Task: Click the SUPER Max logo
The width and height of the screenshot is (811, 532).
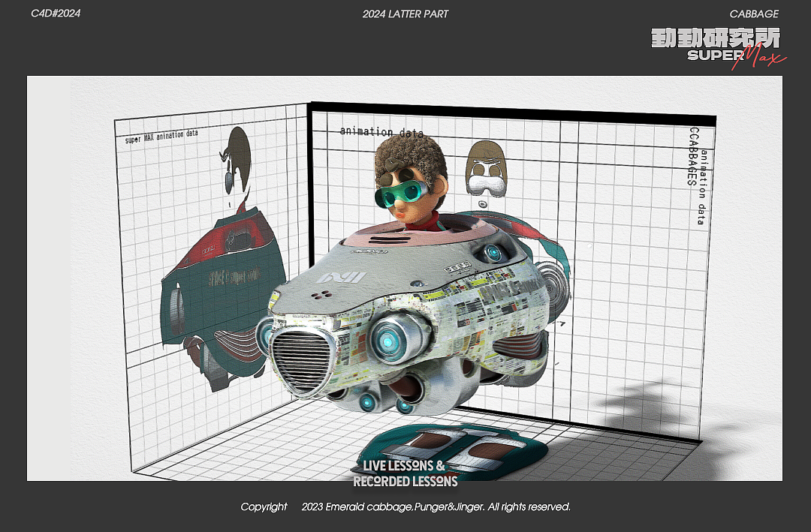Action: click(737, 57)
